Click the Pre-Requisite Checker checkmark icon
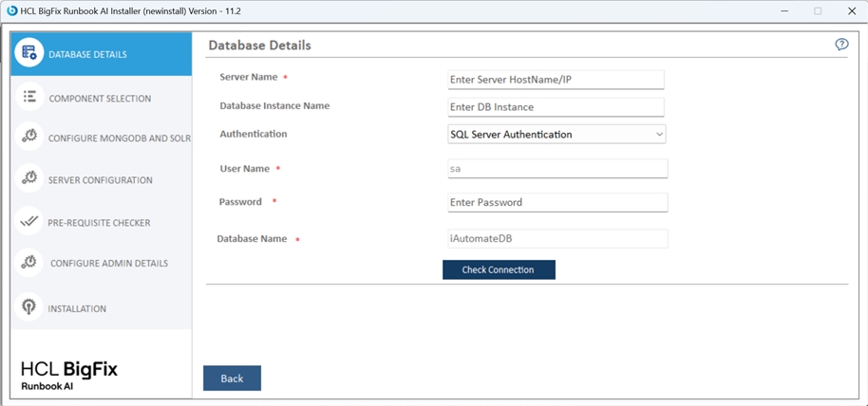The height and width of the screenshot is (406, 868). click(x=29, y=221)
